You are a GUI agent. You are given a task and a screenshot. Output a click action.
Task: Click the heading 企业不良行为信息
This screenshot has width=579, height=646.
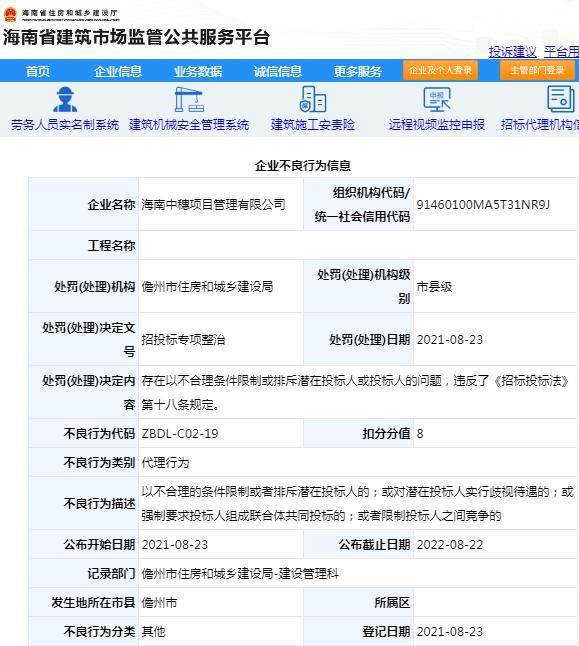pos(303,166)
